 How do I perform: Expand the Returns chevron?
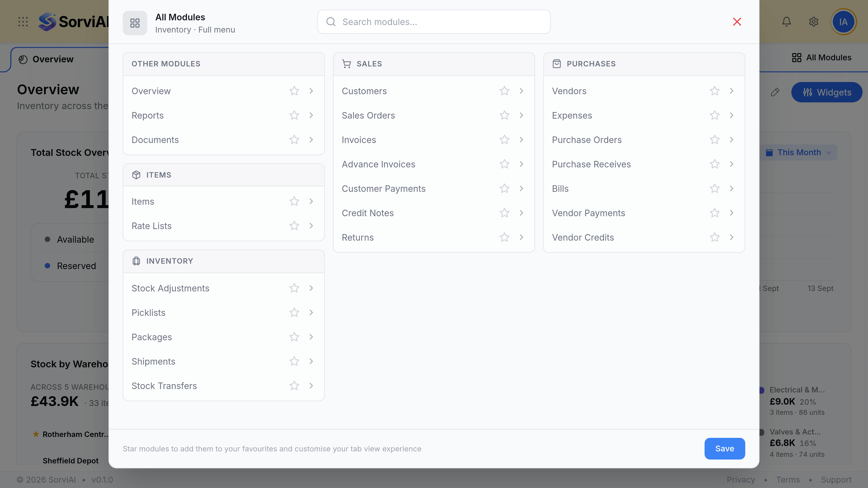pyautogui.click(x=521, y=237)
